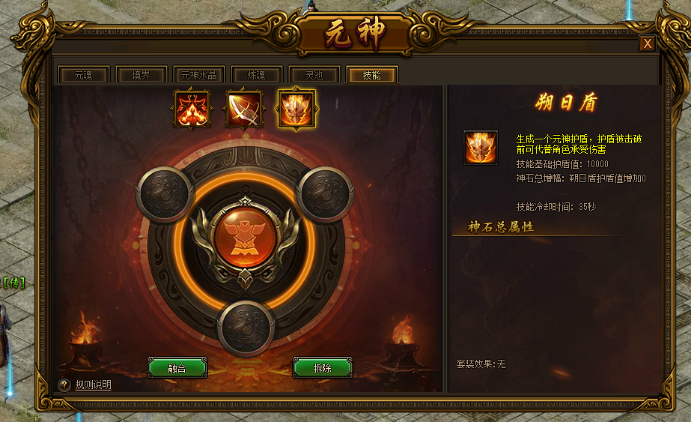691x422 pixels.
Task: Click the empty upper-right divine stone slot
Action: click(x=325, y=194)
